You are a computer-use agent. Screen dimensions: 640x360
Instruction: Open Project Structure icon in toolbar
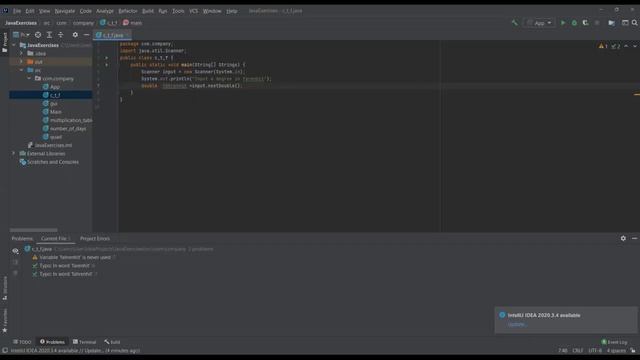(x=611, y=23)
